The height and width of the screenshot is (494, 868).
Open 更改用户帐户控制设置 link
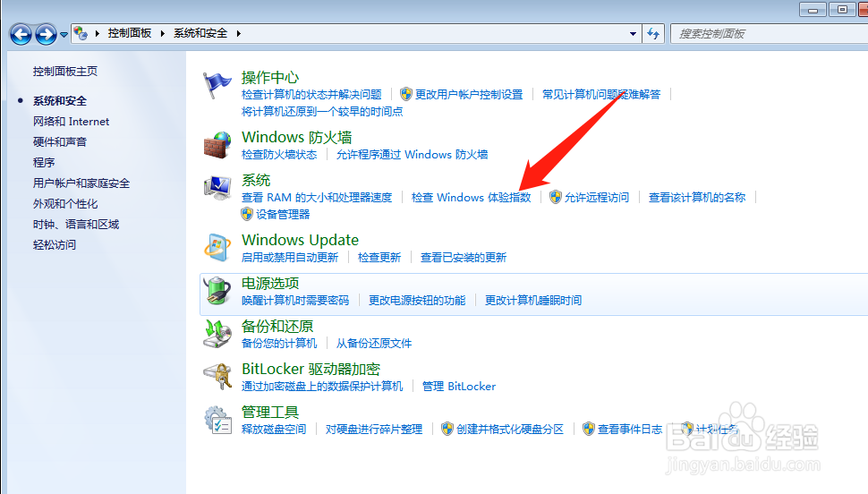pyautogui.click(x=469, y=95)
